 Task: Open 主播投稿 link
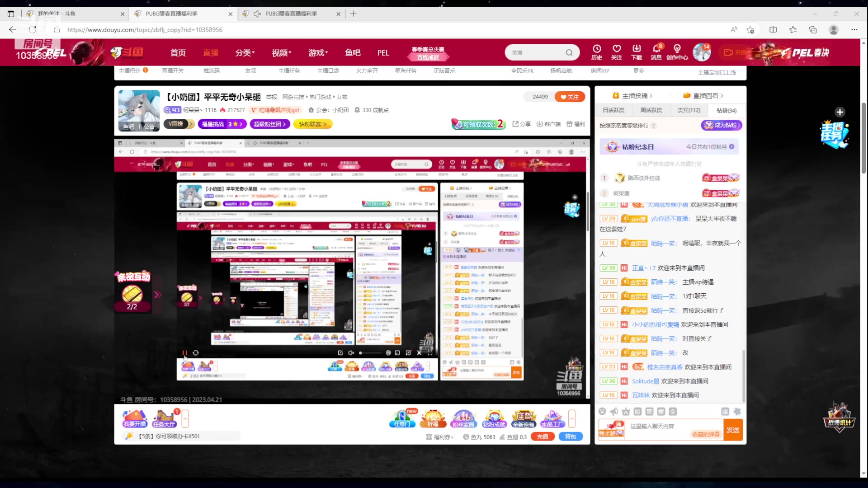(632, 96)
